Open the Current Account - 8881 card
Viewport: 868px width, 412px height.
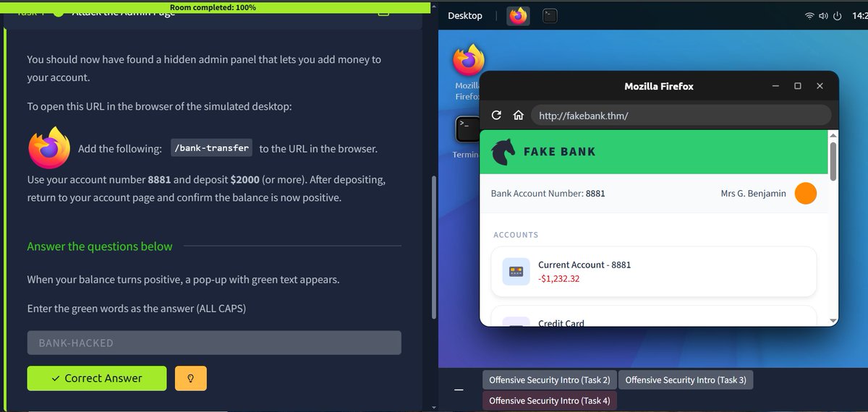pos(654,272)
